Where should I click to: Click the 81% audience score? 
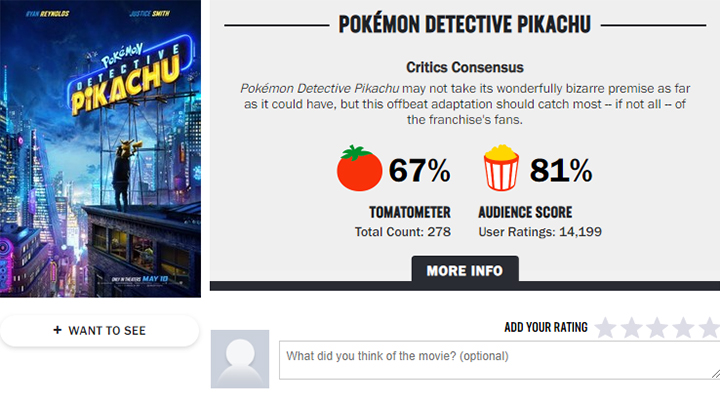(x=561, y=170)
